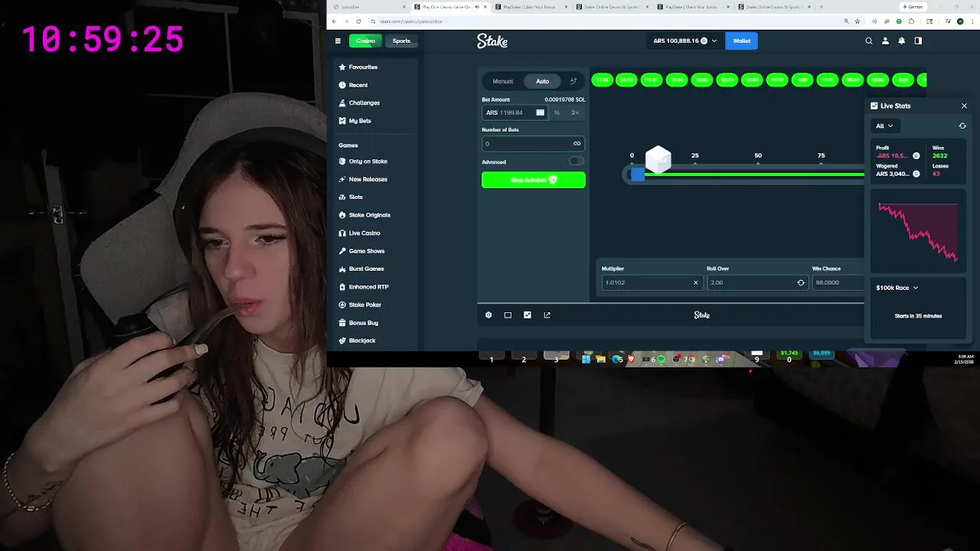Expand the $100k Race dropdown

tap(897, 288)
